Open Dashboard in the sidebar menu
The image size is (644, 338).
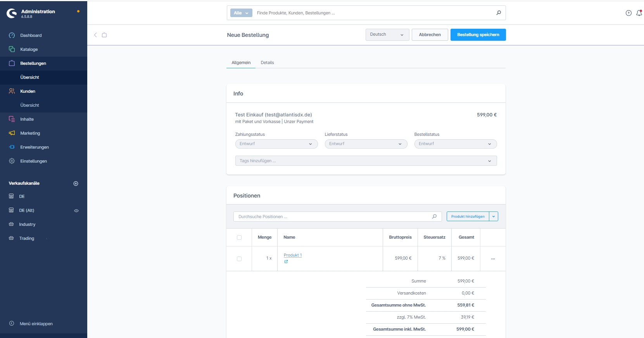[x=31, y=35]
